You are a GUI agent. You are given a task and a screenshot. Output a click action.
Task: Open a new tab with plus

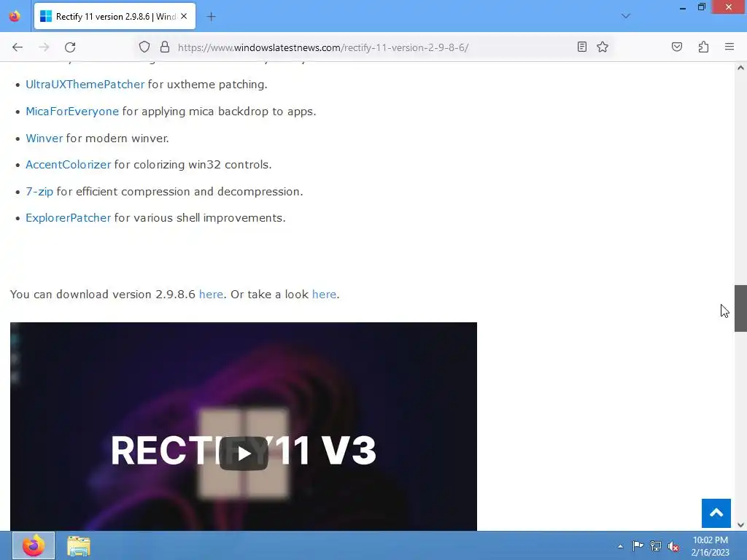[211, 17]
